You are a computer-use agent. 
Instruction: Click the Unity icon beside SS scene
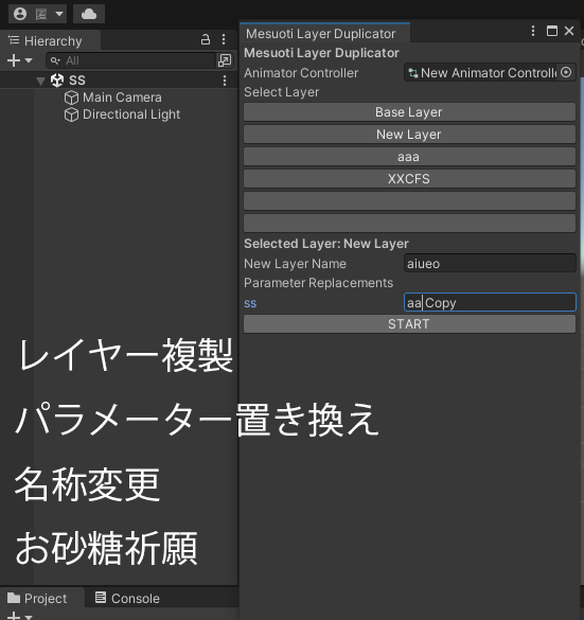click(x=57, y=81)
